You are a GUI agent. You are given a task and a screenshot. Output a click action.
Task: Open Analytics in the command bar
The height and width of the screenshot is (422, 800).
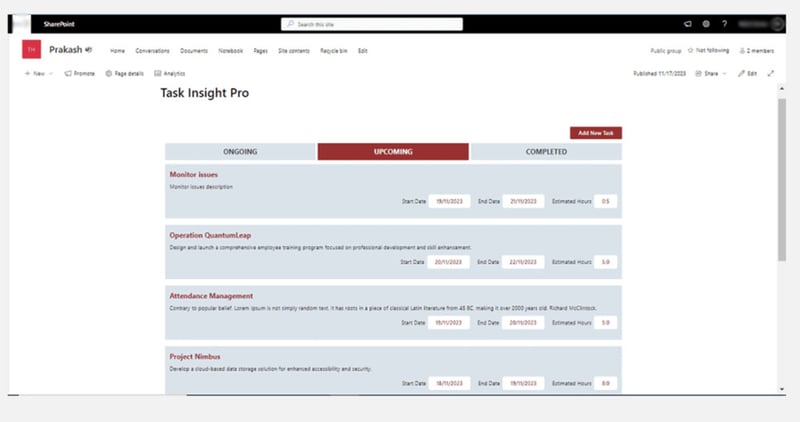(x=168, y=73)
